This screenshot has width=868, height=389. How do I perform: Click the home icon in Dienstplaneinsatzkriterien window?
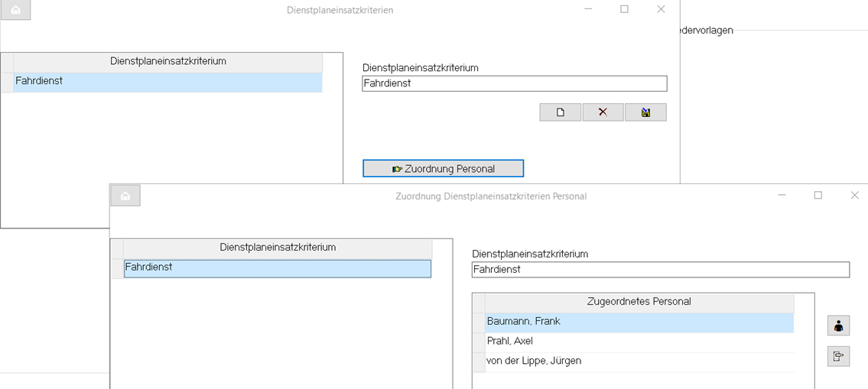[x=15, y=10]
